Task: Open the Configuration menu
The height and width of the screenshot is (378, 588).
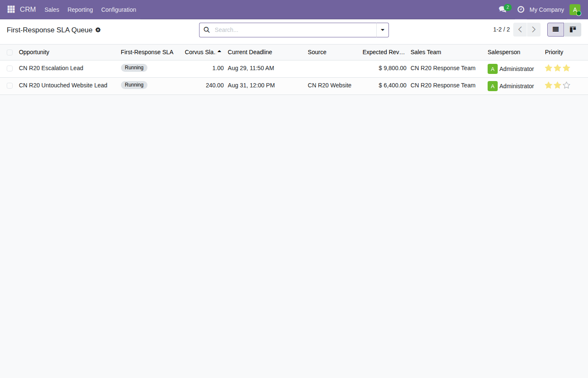Action: (118, 10)
